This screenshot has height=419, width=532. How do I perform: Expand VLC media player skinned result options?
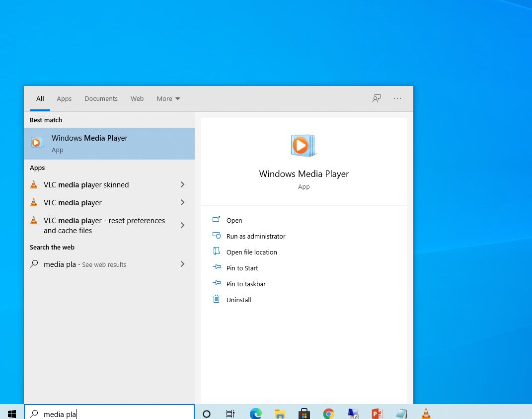(182, 184)
